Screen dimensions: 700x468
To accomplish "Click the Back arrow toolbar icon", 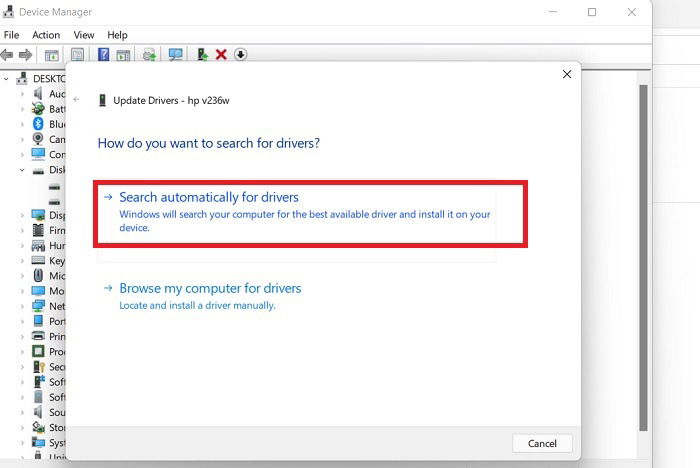I will [7, 55].
